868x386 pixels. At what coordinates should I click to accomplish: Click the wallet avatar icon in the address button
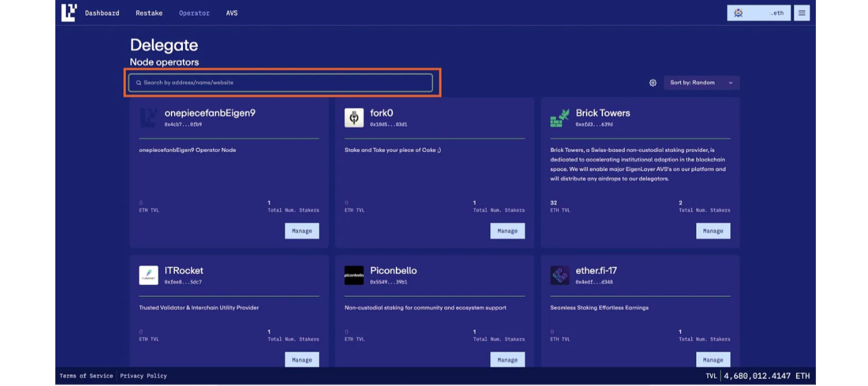(738, 13)
